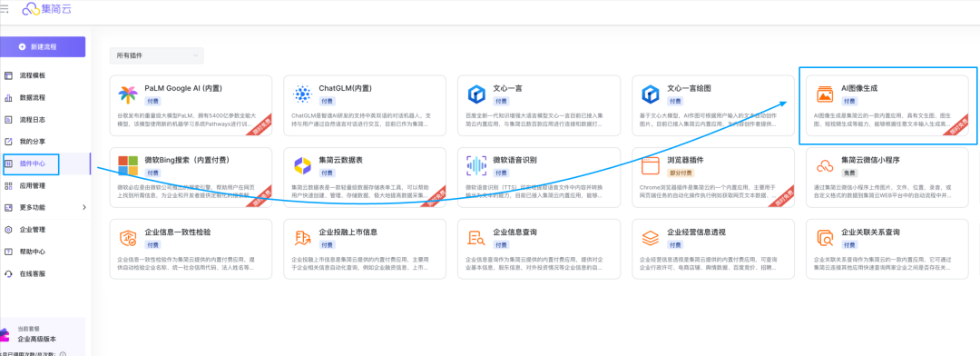Viewport: 980px width, 356px height.
Task: Click the 微软语音识别 waveform icon
Action: click(477, 166)
